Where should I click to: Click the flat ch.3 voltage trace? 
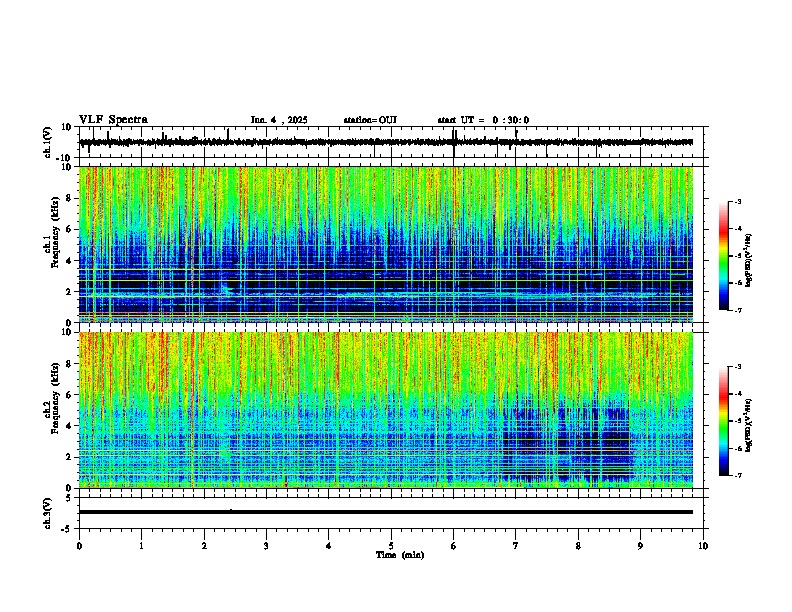click(x=386, y=512)
